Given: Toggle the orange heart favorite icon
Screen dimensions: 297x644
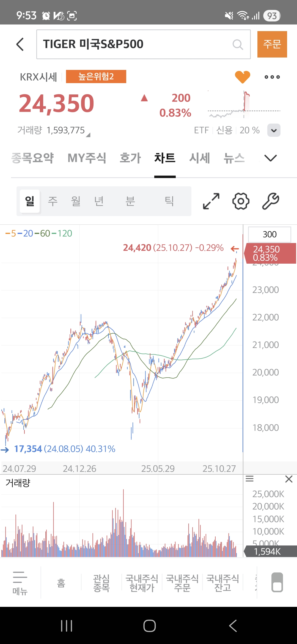Looking at the screenshot, I should click(x=242, y=77).
